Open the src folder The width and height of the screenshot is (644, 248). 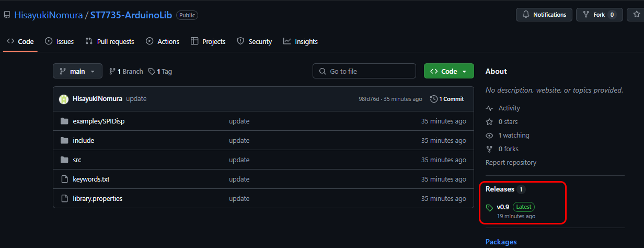[x=77, y=160]
